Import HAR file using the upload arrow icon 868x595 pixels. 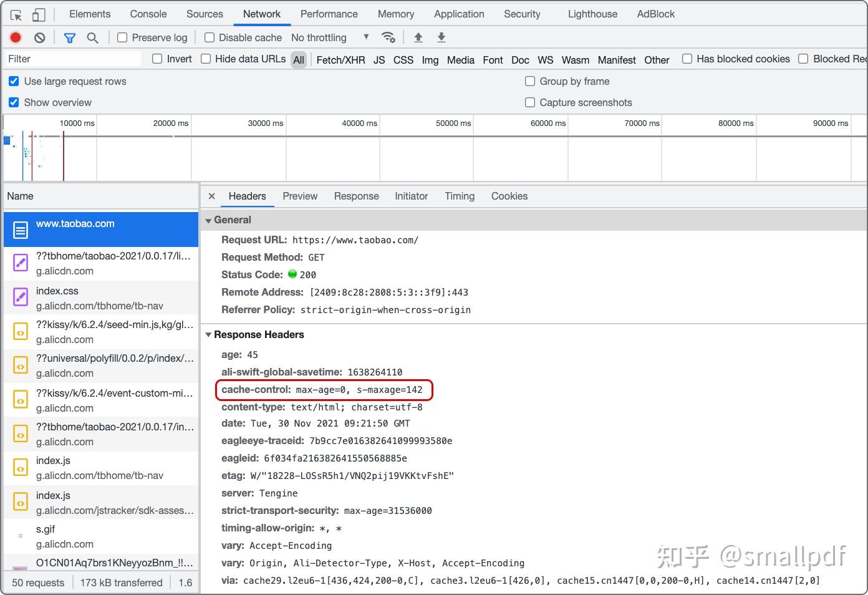coord(418,37)
